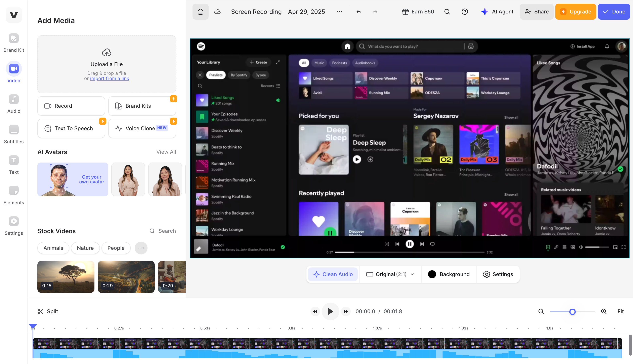Click the fast forward button
Screen dimensions: 633x364
(346, 311)
